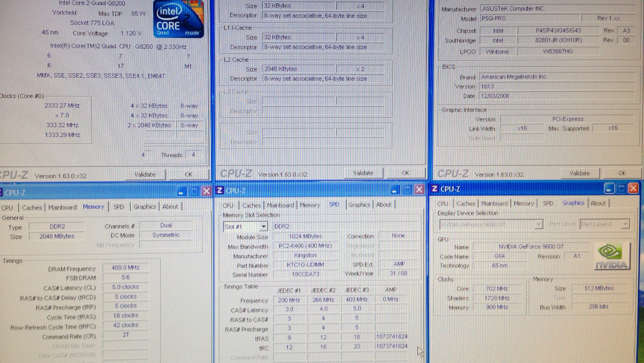Click the Z title icon of Graphics-tab window
The image size is (644, 363).
[434, 189]
